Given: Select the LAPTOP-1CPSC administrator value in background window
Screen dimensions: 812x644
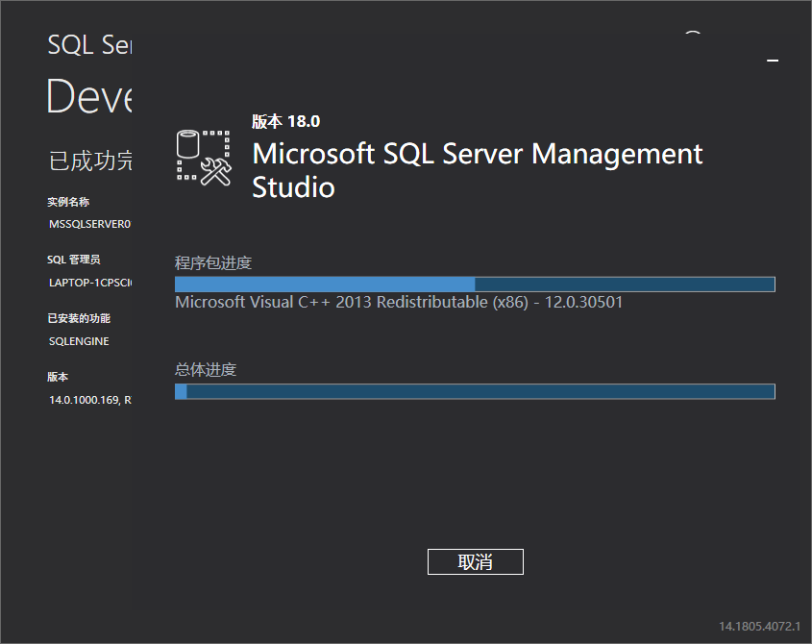Looking at the screenshot, I should [90, 283].
